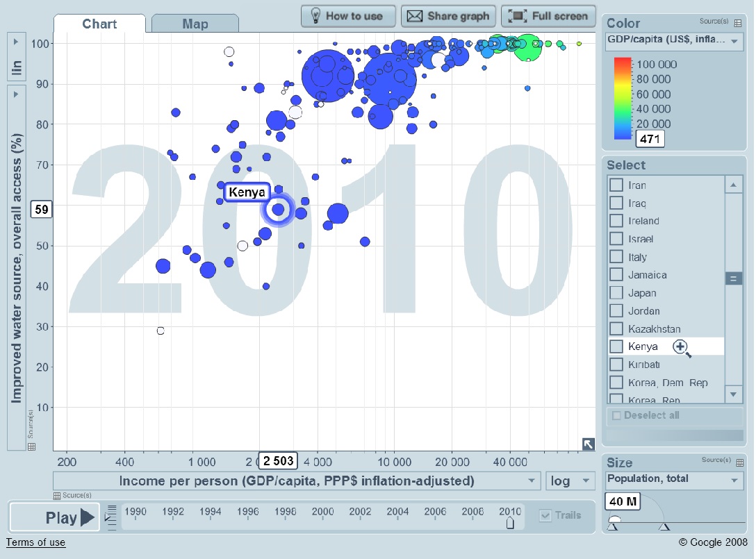756x559 pixels.
Task: Open the X-axis source data grid icon
Action: click(x=58, y=495)
